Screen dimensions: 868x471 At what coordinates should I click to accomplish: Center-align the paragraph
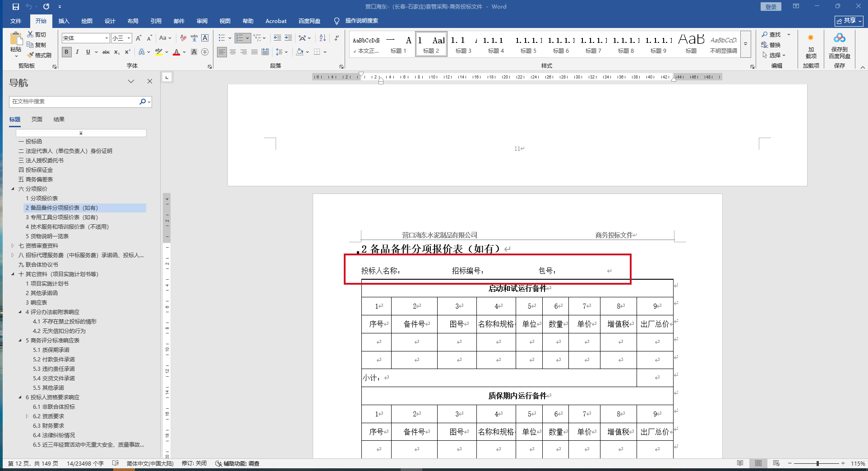233,52
